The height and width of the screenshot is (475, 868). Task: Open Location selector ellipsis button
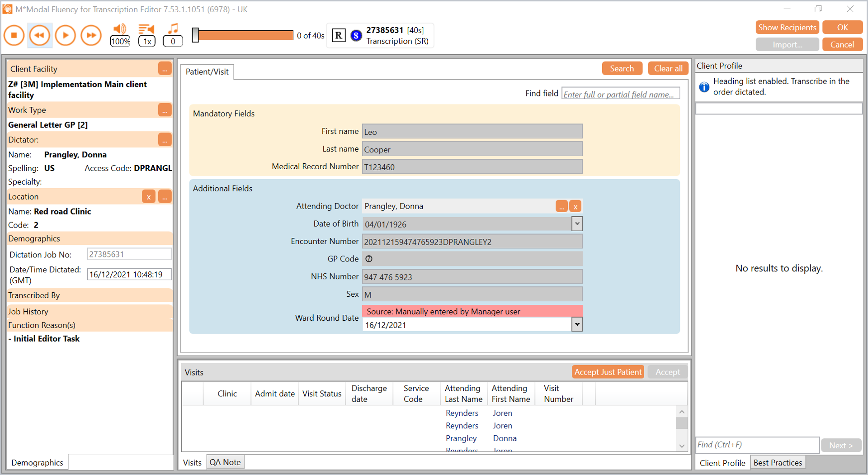tap(165, 197)
